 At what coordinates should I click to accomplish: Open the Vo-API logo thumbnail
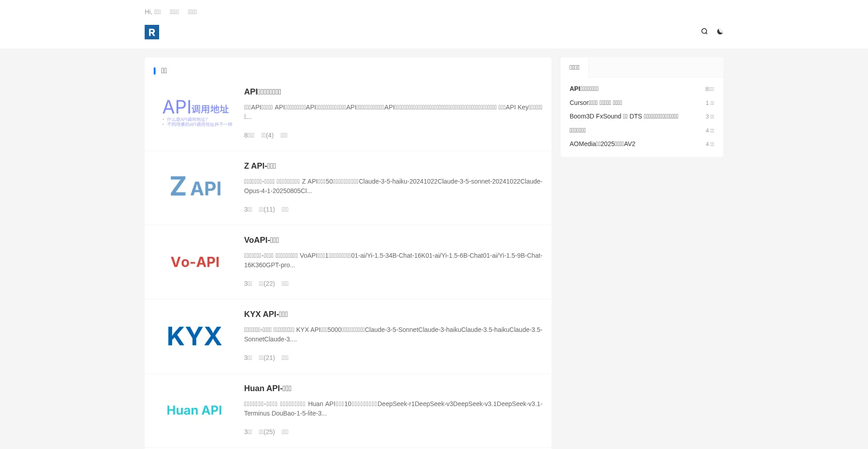click(195, 262)
